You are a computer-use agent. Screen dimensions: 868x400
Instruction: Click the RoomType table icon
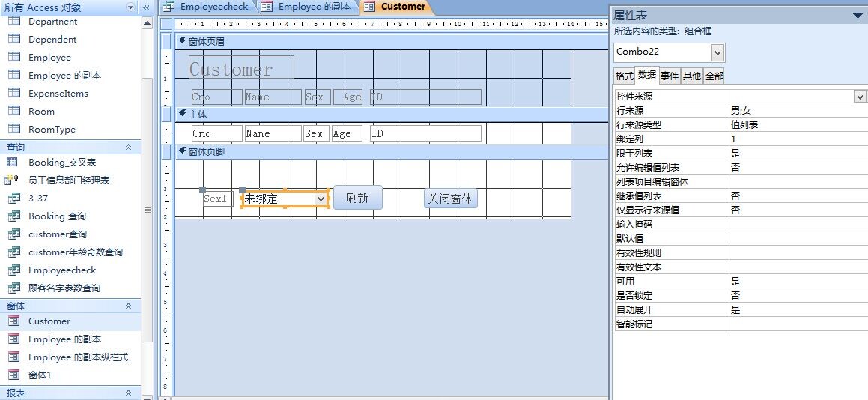click(13, 130)
